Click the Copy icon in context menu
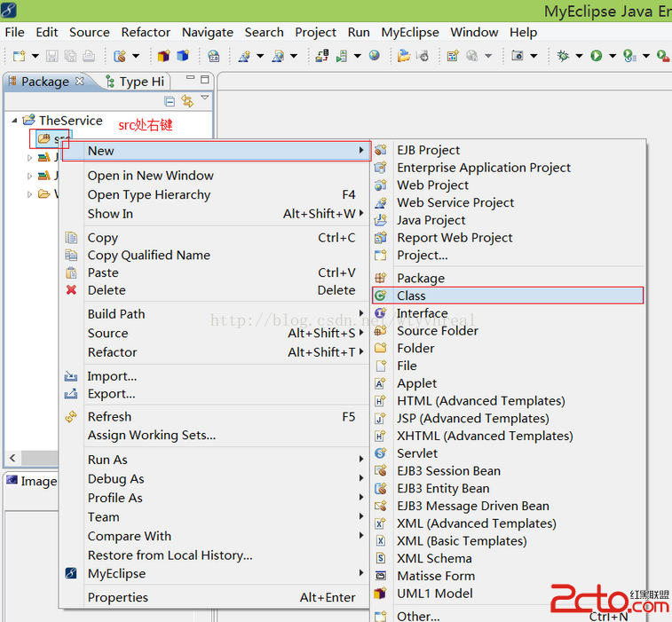Image resolution: width=672 pixels, height=622 pixels. 71,238
